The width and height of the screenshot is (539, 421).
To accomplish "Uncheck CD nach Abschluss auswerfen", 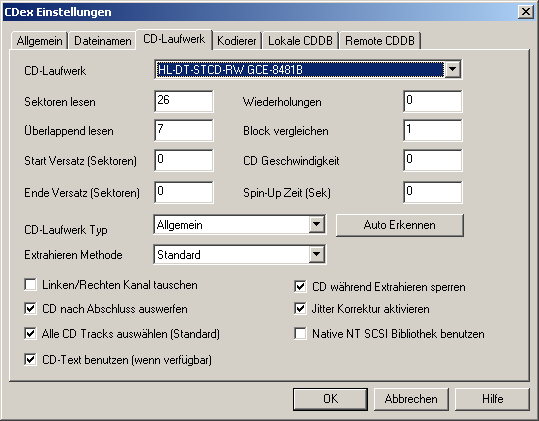I will click(30, 309).
